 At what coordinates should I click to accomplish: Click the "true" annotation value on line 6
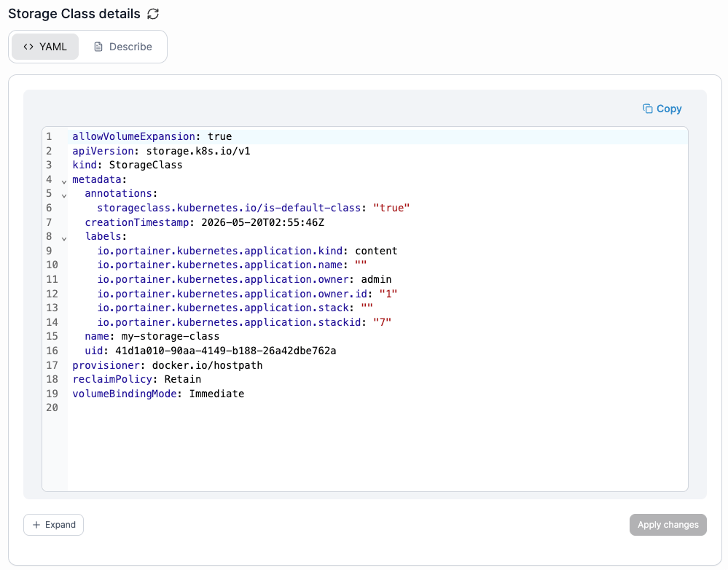(391, 208)
